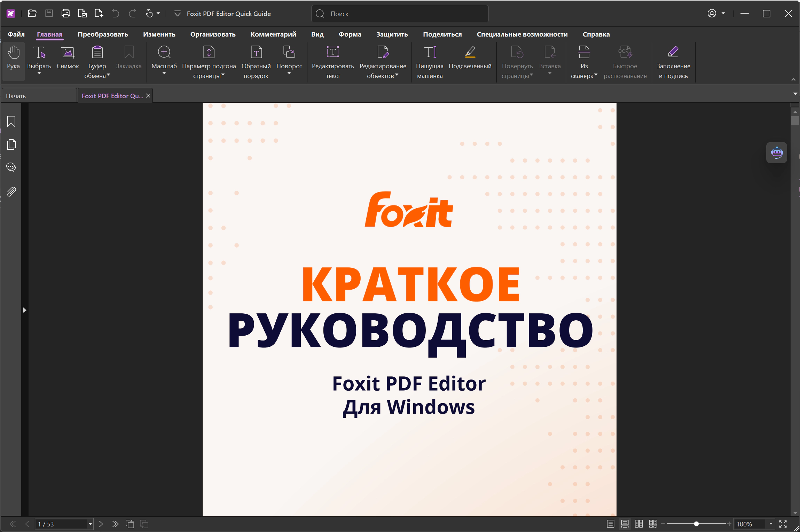
Task: Open the Форма ribbon tab
Action: pyautogui.click(x=350, y=34)
